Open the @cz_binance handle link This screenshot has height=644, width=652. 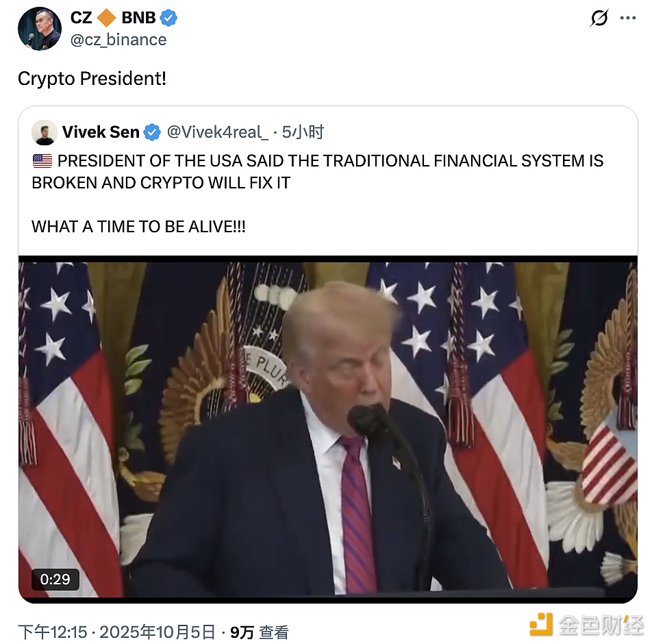(x=118, y=40)
